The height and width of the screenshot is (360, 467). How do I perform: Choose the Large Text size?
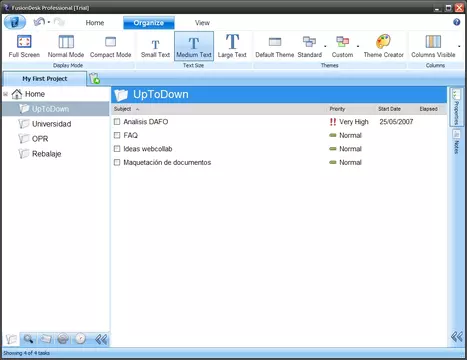click(x=232, y=46)
